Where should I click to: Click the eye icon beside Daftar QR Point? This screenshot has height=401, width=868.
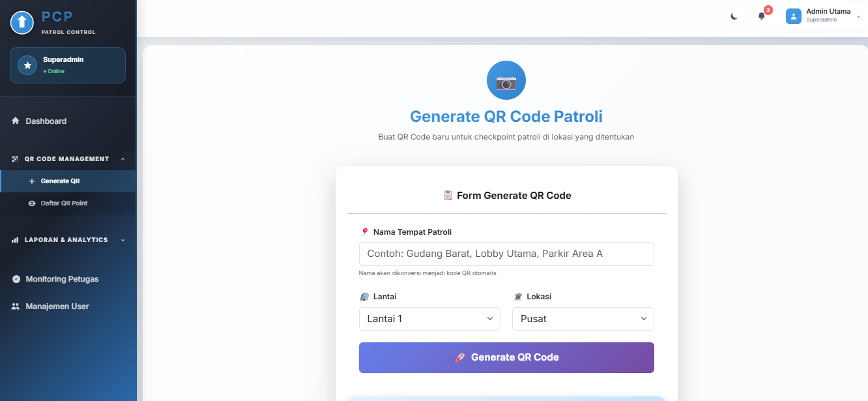32,203
